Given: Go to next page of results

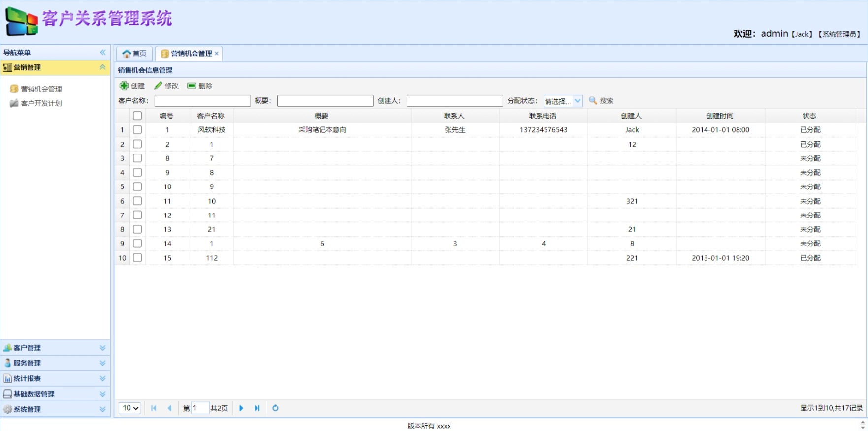Looking at the screenshot, I should click(x=241, y=408).
